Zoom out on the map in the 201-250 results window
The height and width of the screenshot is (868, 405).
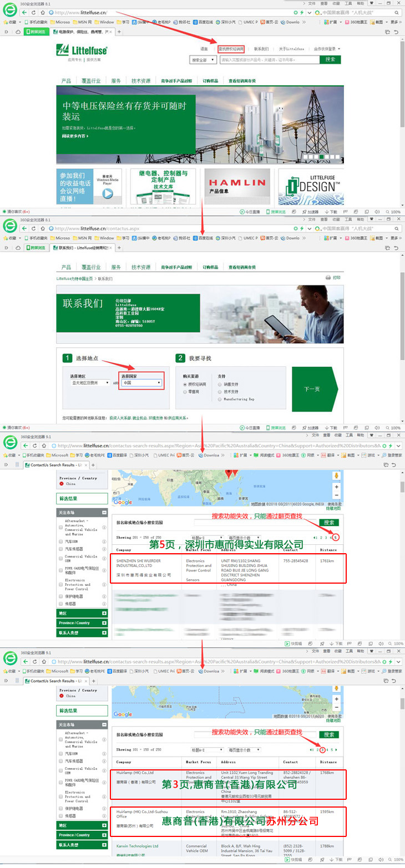click(336, 496)
